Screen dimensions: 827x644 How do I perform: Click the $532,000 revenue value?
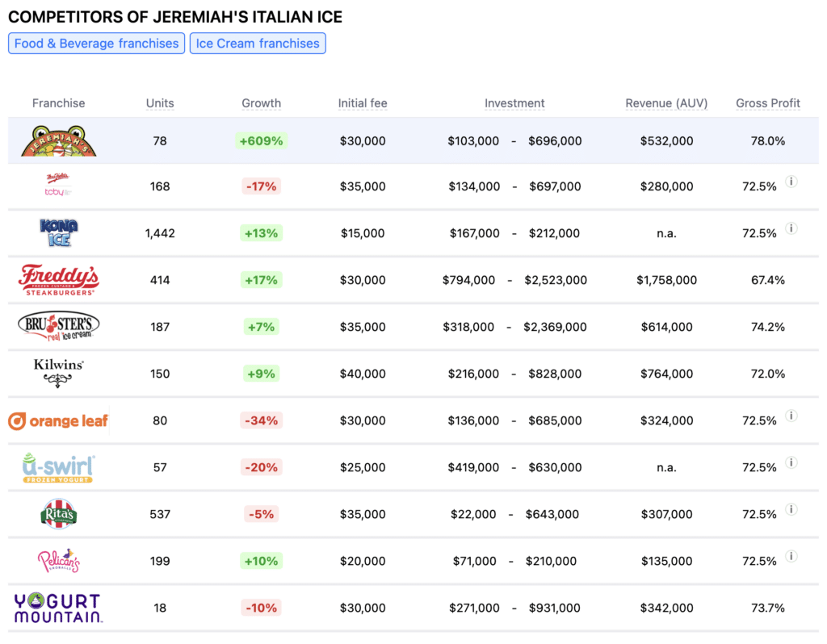click(666, 140)
